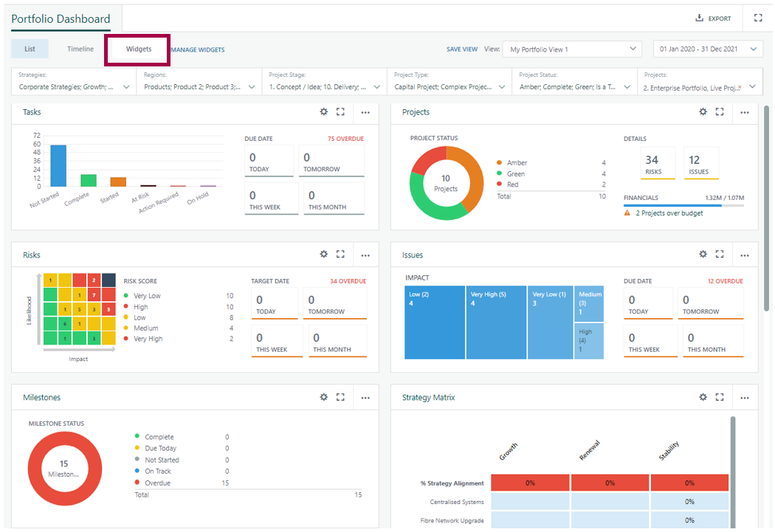
Task: Open the Regions filter dropdown
Action: click(199, 82)
